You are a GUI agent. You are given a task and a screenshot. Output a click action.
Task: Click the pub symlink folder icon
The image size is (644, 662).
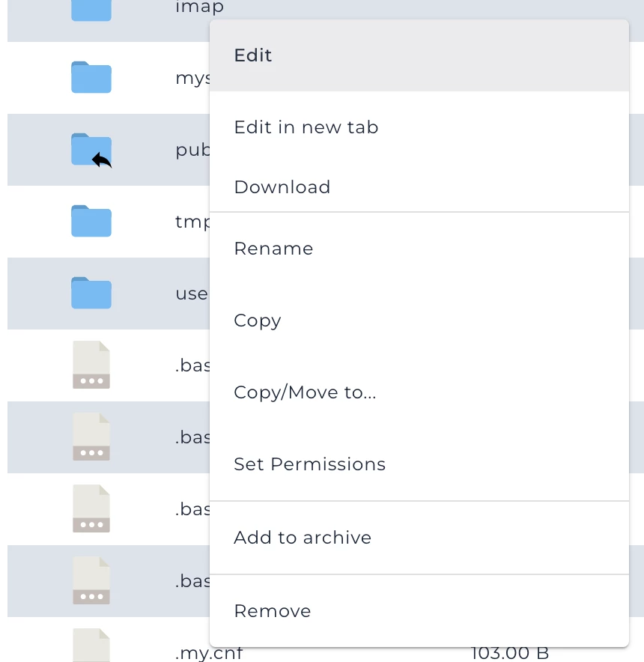[x=91, y=150]
